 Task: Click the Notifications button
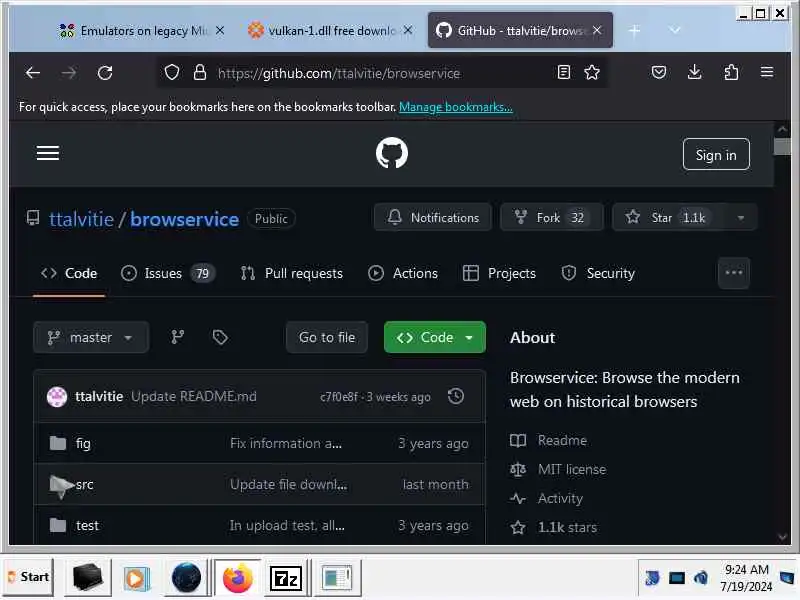tap(433, 218)
